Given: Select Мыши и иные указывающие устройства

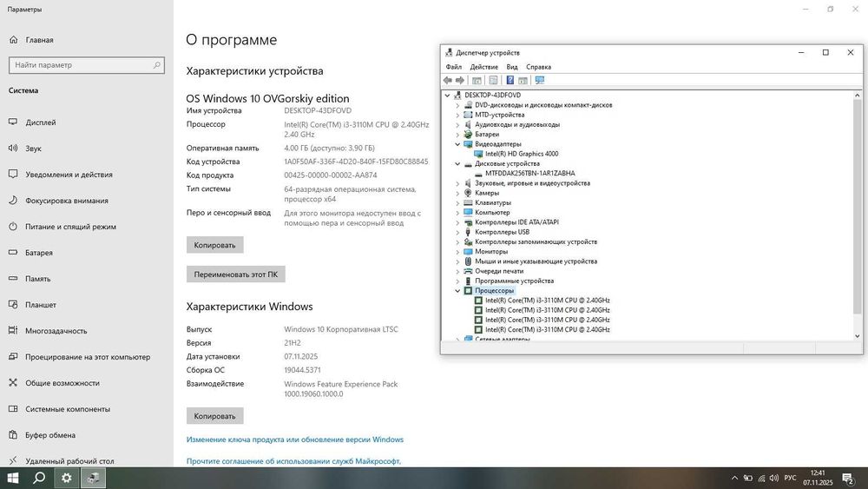Looking at the screenshot, I should click(536, 261).
